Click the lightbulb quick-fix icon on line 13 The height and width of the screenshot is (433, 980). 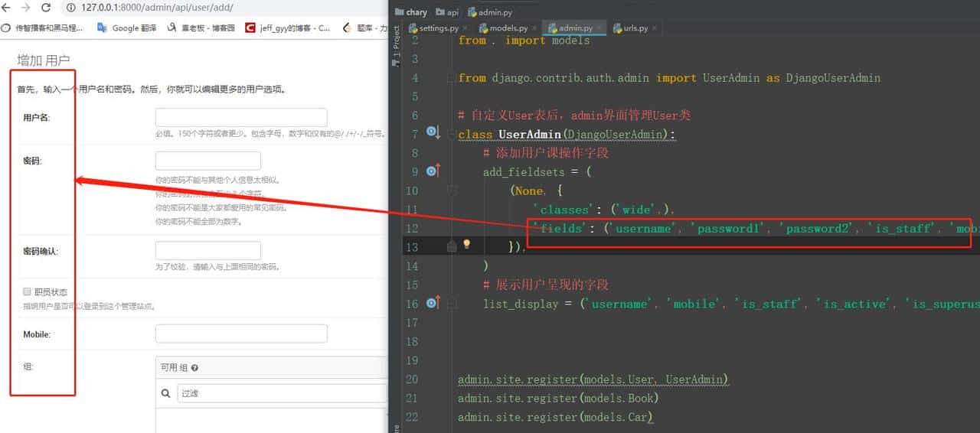tap(466, 246)
